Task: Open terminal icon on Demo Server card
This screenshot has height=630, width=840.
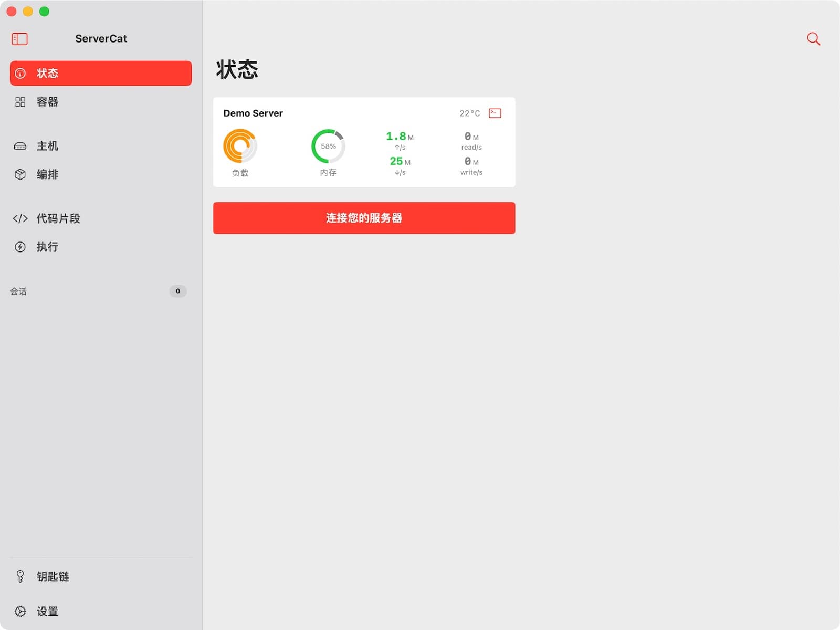Action: 495,113
